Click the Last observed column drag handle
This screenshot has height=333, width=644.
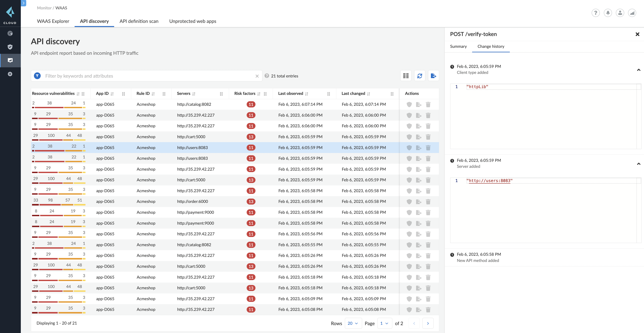coord(329,94)
